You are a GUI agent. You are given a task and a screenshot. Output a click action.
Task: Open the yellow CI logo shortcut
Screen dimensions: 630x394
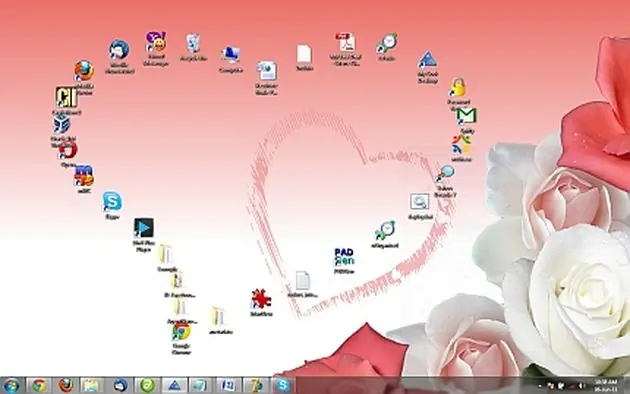click(66, 97)
